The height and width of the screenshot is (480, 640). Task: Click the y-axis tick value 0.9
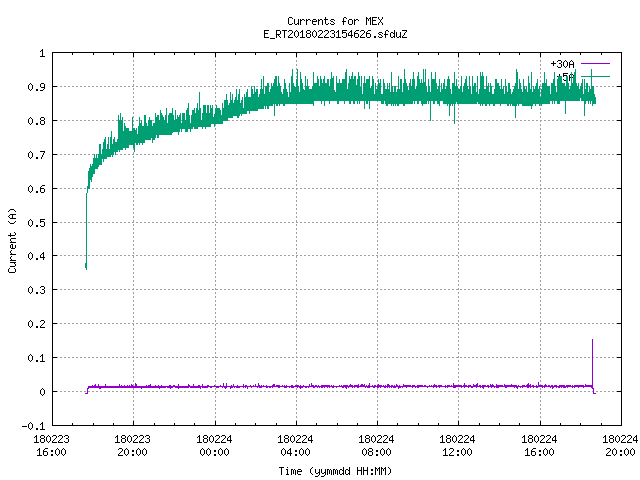pyautogui.click(x=36, y=87)
